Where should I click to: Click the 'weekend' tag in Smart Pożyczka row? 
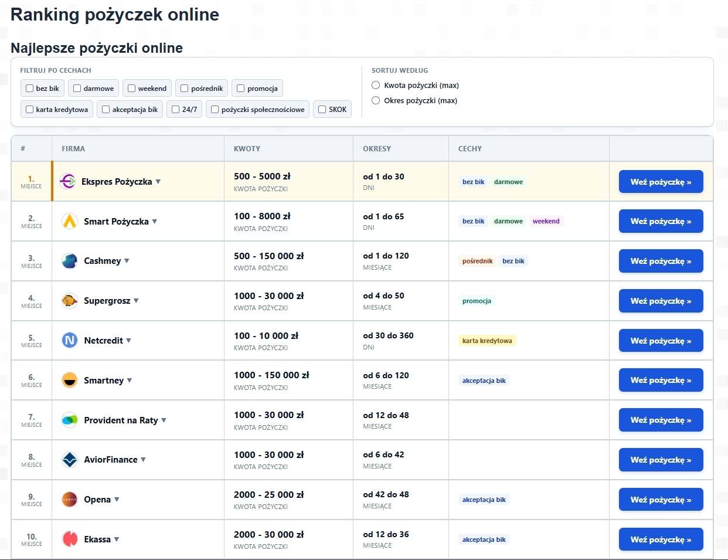pos(546,222)
